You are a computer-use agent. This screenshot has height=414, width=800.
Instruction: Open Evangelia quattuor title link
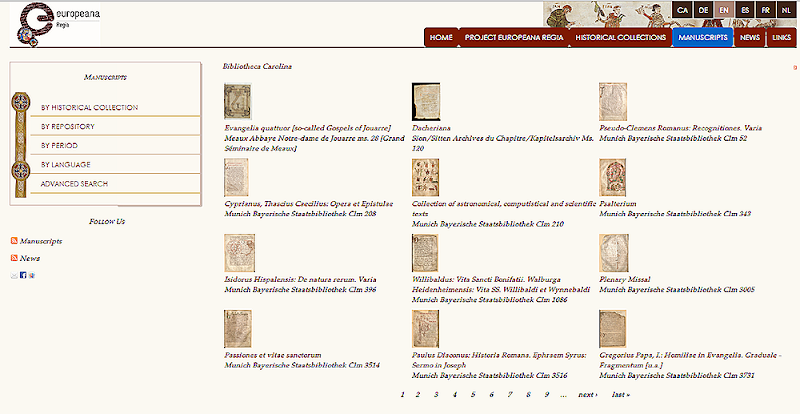coord(308,128)
